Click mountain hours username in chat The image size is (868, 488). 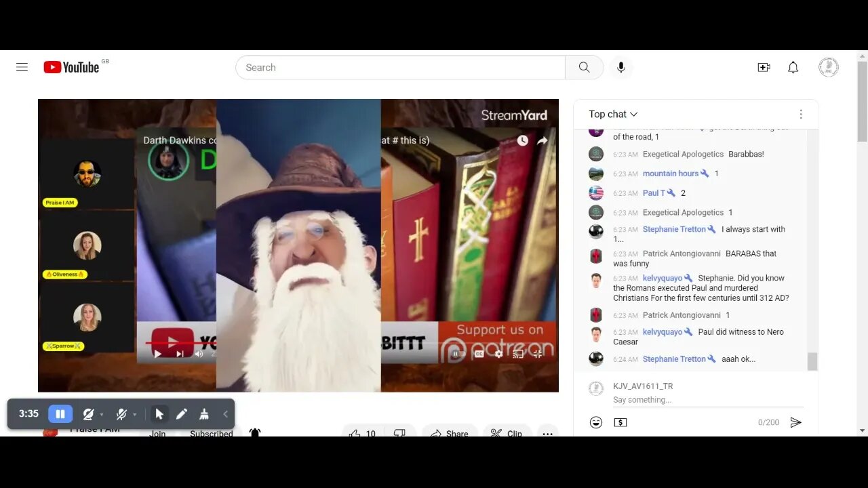pyautogui.click(x=671, y=174)
